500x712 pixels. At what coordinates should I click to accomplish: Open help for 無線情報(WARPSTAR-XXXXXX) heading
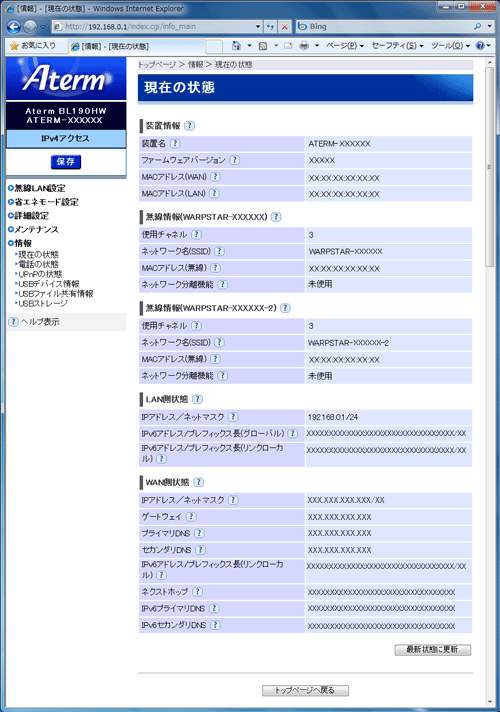pyautogui.click(x=276, y=217)
